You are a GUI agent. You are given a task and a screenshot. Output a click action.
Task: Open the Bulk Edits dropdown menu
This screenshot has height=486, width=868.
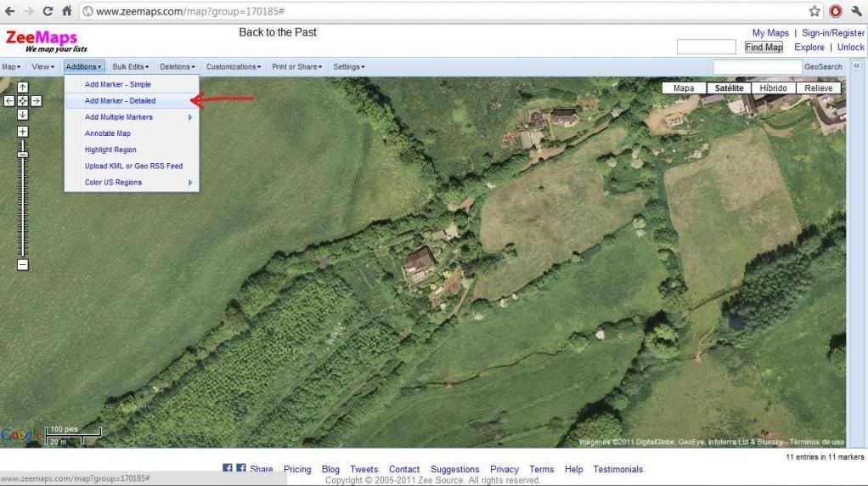pos(132,66)
